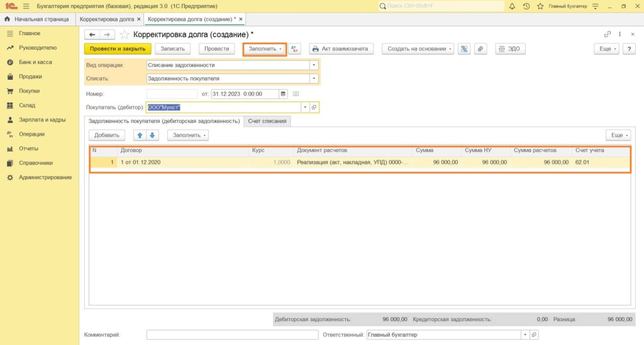
Task: Get link to document icon
Action: pyautogui.click(x=608, y=35)
